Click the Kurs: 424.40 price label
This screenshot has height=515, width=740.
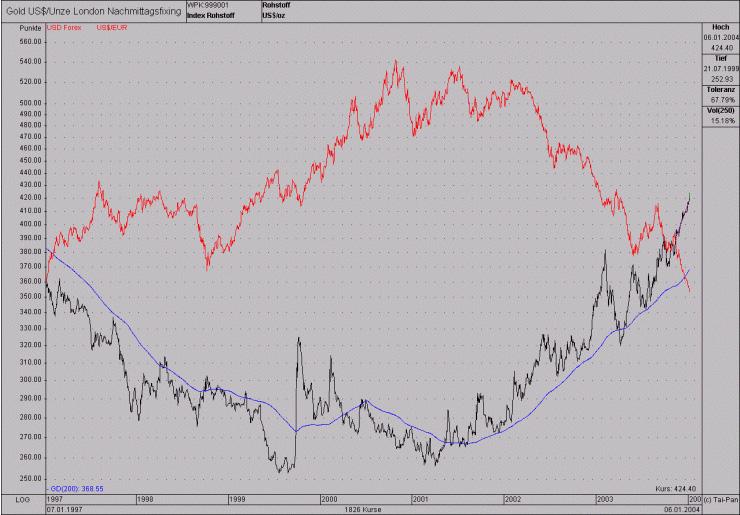tap(676, 489)
